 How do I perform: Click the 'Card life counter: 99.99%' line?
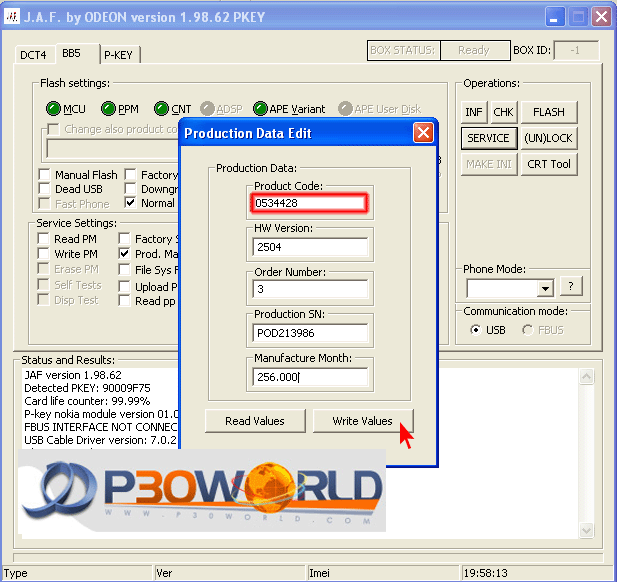(x=87, y=401)
